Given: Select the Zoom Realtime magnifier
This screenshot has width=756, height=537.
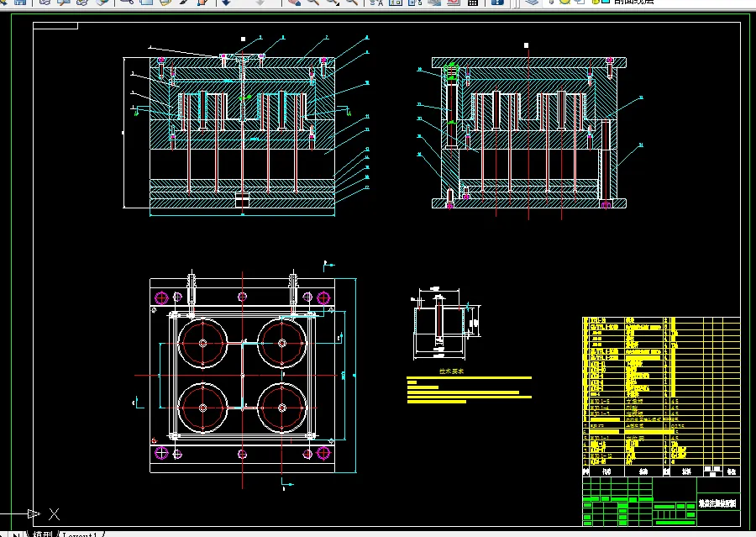Looking at the screenshot, I should pos(313,2).
